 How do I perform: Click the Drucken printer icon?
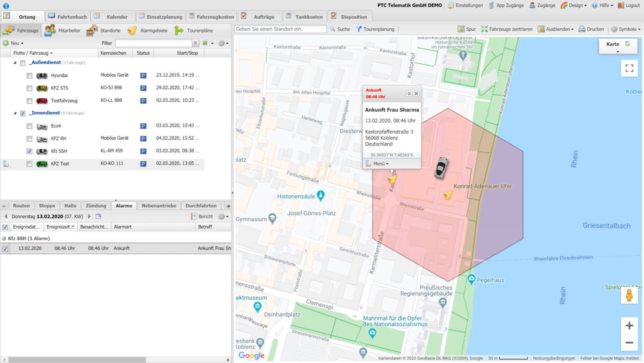coord(582,29)
